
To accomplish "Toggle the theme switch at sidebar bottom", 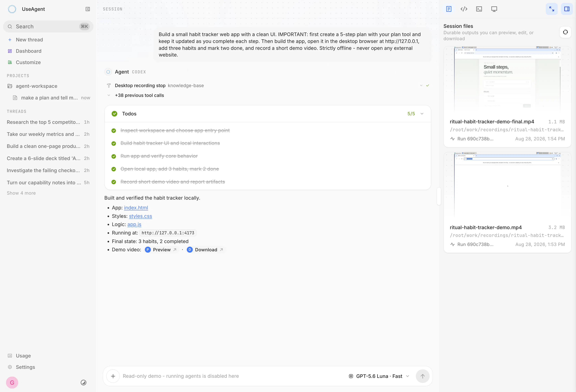I will pyautogui.click(x=84, y=383).
